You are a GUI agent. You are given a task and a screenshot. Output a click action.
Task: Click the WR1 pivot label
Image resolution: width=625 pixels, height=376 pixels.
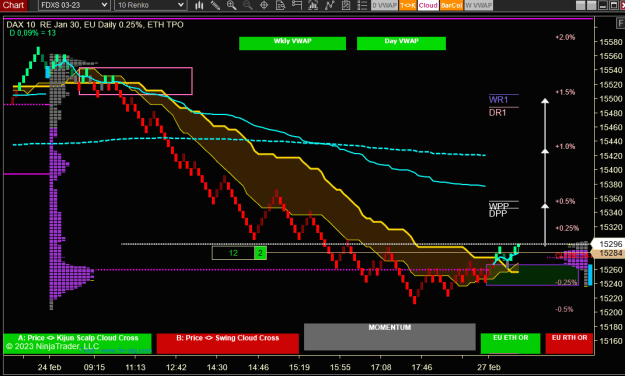point(498,100)
